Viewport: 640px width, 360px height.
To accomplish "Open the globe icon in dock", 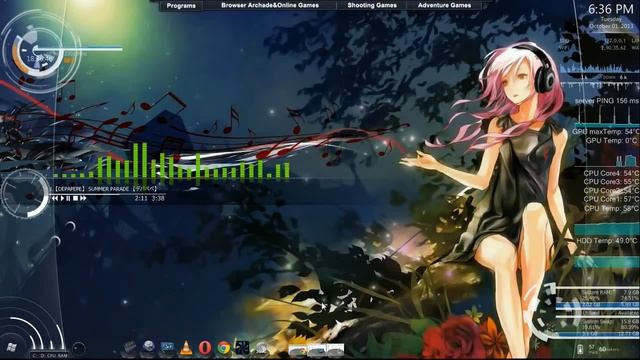I will point(149,347).
